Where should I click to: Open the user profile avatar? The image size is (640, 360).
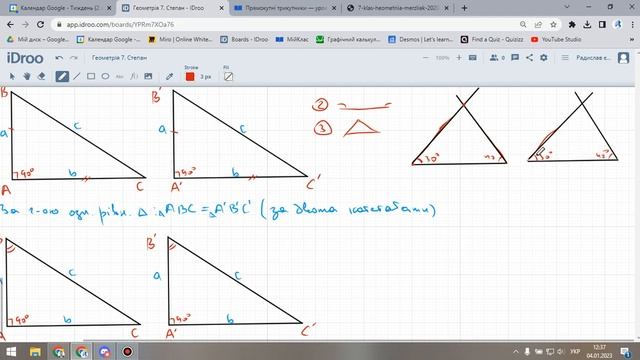[x=623, y=58]
